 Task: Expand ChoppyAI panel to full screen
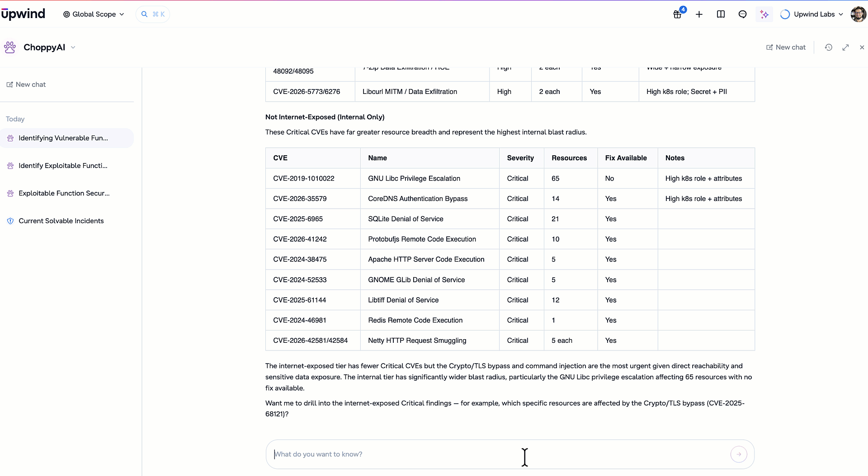click(845, 47)
